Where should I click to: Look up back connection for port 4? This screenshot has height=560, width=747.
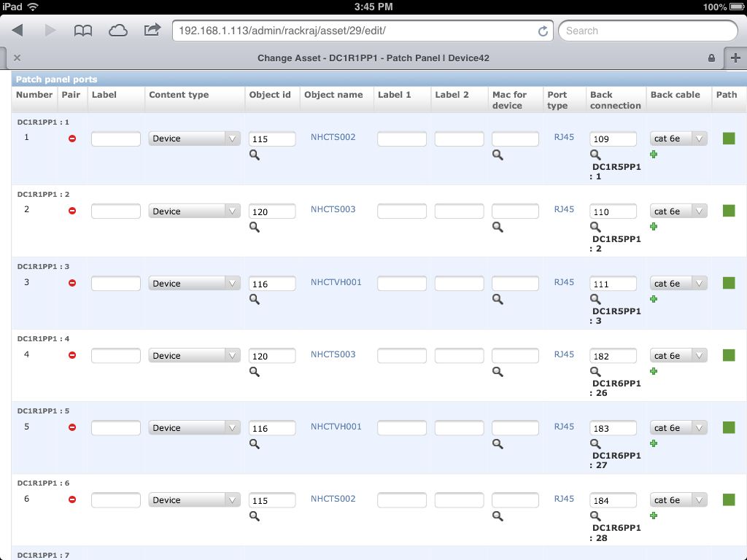pyautogui.click(x=595, y=371)
